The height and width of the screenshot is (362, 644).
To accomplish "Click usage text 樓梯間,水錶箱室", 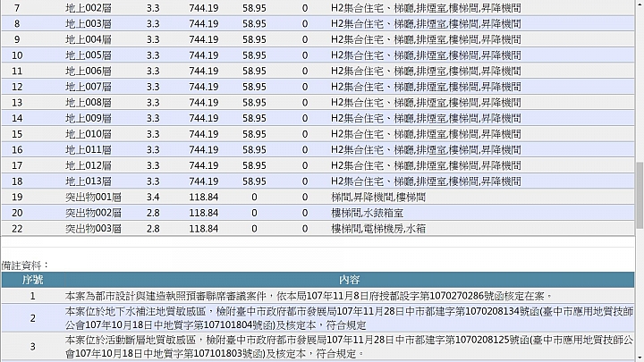I will pos(368,213).
